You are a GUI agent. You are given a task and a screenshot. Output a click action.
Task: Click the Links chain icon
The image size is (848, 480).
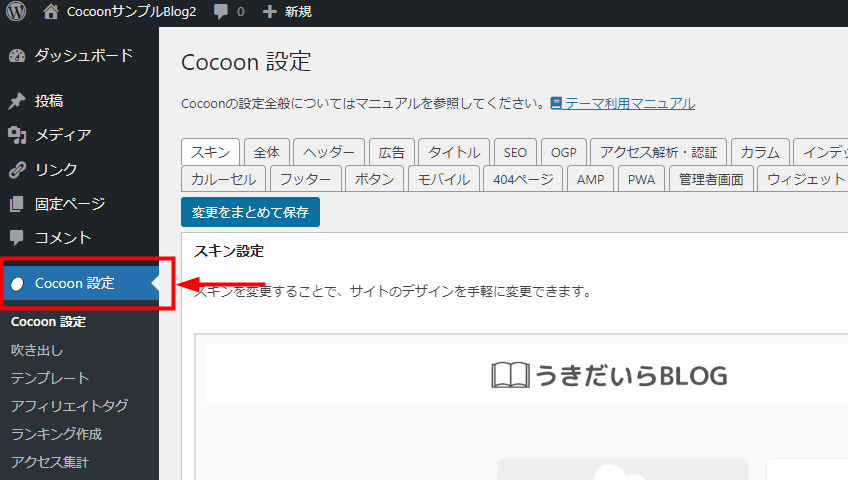point(17,170)
